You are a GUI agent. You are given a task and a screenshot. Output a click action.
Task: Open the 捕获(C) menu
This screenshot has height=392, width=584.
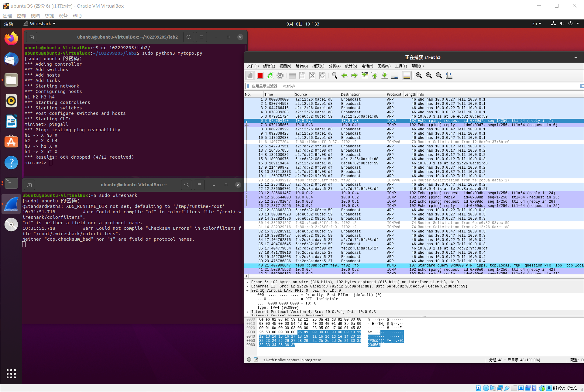(x=318, y=66)
